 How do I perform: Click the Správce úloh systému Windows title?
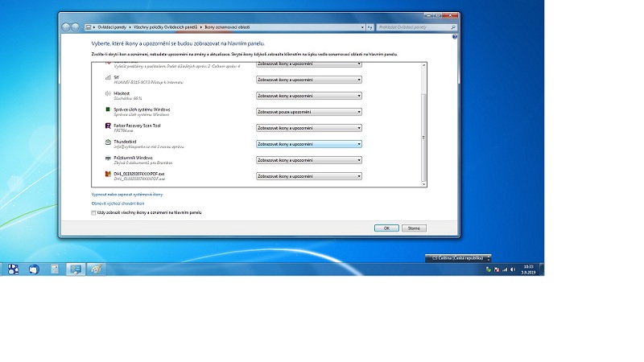142,109
